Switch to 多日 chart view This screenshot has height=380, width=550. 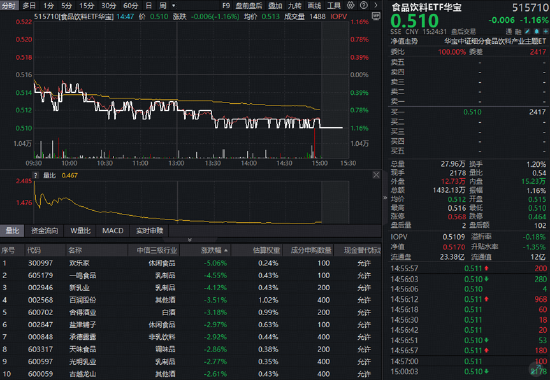pos(29,5)
